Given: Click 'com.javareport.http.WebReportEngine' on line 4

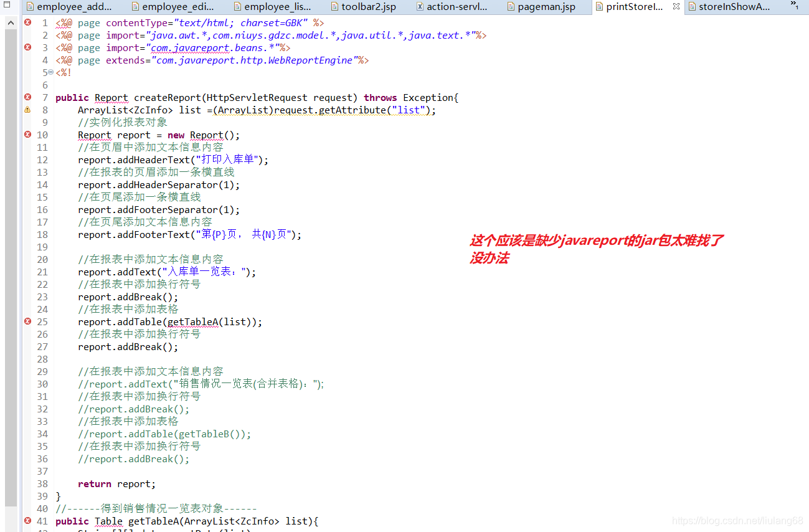Looking at the screenshot, I should coord(253,60).
